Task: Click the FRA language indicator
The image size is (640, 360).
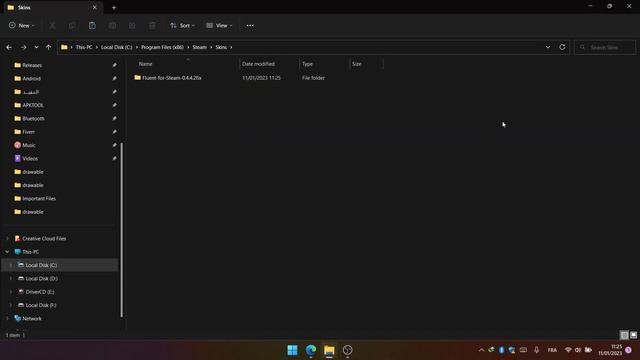Action: pos(552,350)
